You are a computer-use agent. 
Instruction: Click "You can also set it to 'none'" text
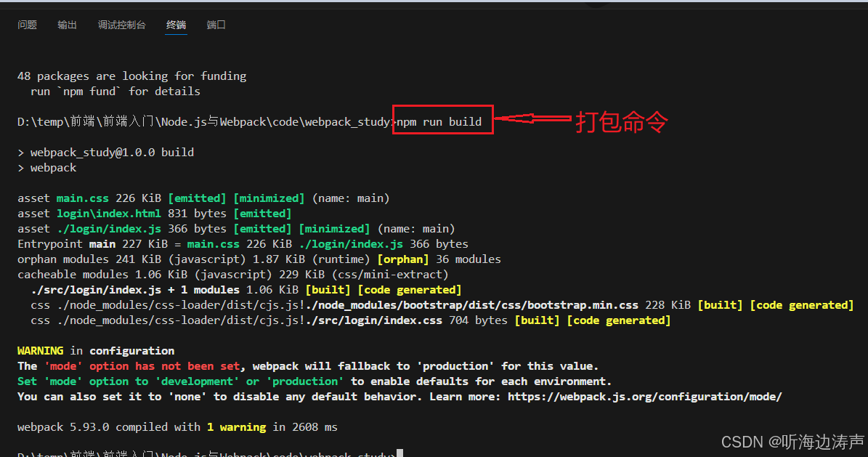[112, 397]
